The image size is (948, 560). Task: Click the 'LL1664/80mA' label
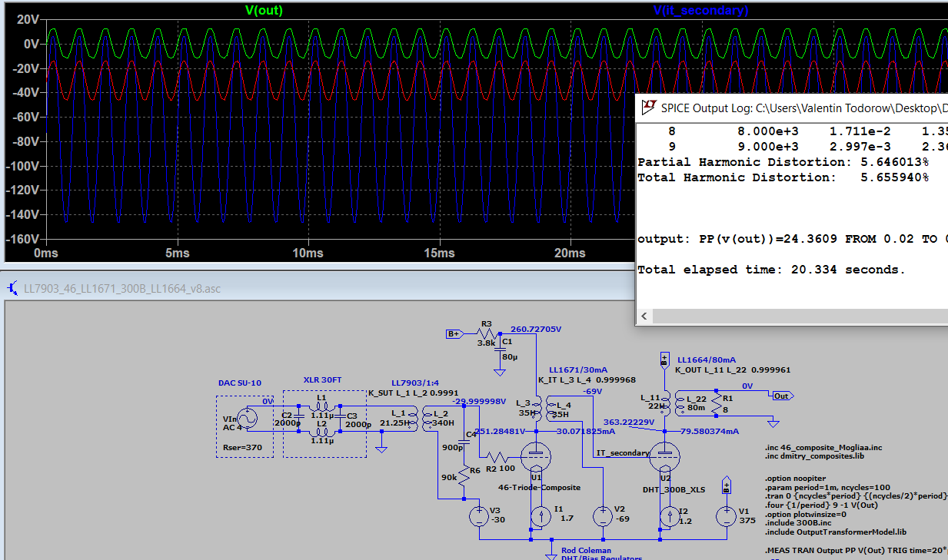point(707,360)
